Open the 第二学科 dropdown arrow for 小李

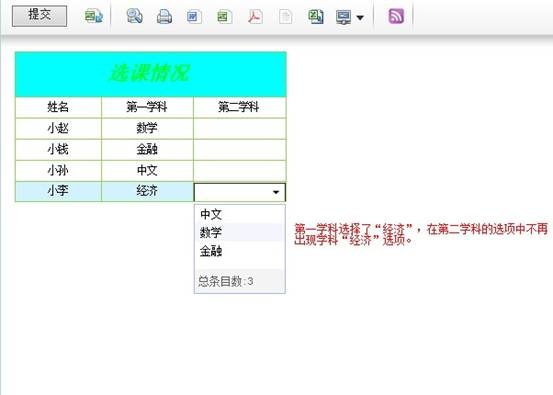point(276,192)
